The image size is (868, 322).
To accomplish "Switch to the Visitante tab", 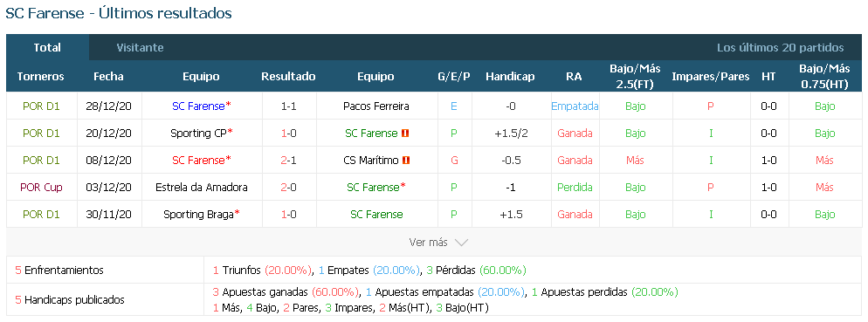I will tap(140, 48).
